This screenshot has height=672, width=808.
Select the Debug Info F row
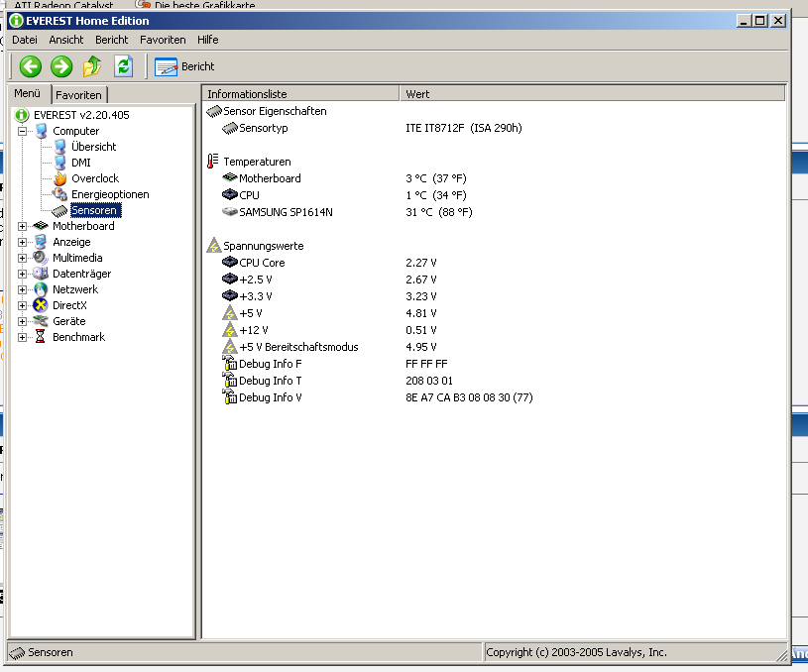click(x=494, y=364)
